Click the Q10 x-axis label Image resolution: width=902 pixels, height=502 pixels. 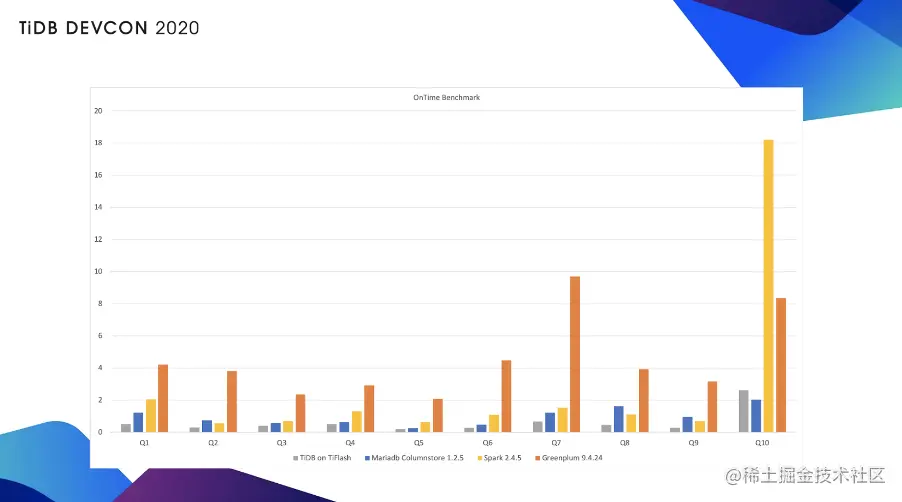[x=762, y=443]
